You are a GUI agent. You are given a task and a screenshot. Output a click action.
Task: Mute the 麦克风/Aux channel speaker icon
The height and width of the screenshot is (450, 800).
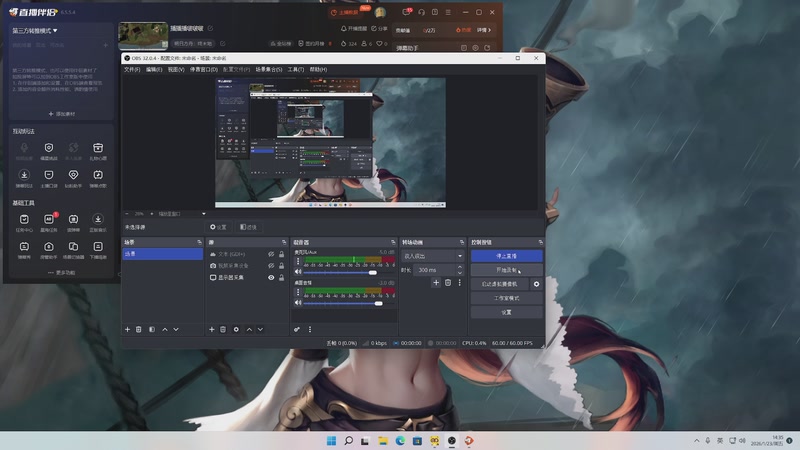298,272
